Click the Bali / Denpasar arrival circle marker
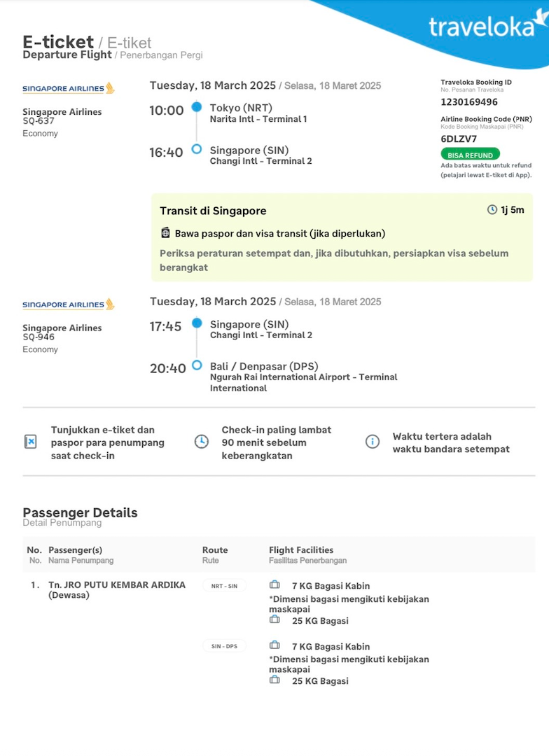This screenshot has width=549, height=756. pos(197,365)
